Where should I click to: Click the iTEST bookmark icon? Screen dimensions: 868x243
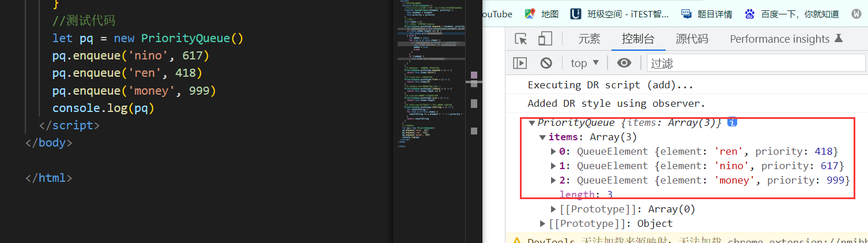pos(575,14)
